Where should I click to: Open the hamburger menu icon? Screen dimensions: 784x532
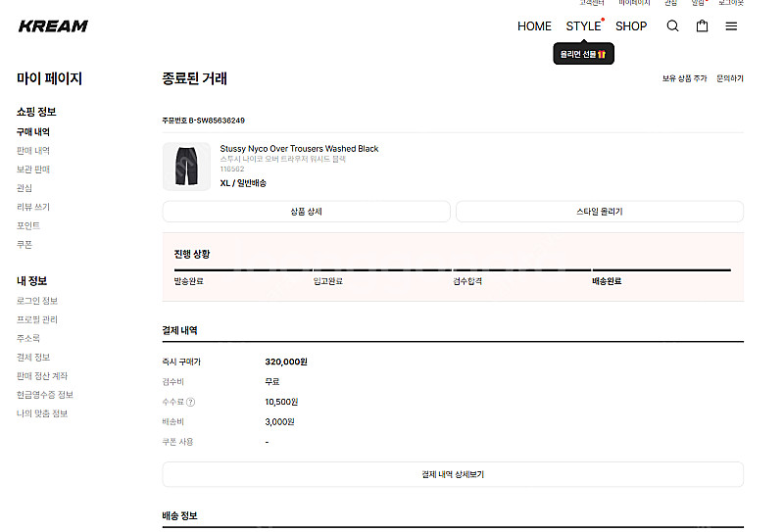(x=731, y=26)
